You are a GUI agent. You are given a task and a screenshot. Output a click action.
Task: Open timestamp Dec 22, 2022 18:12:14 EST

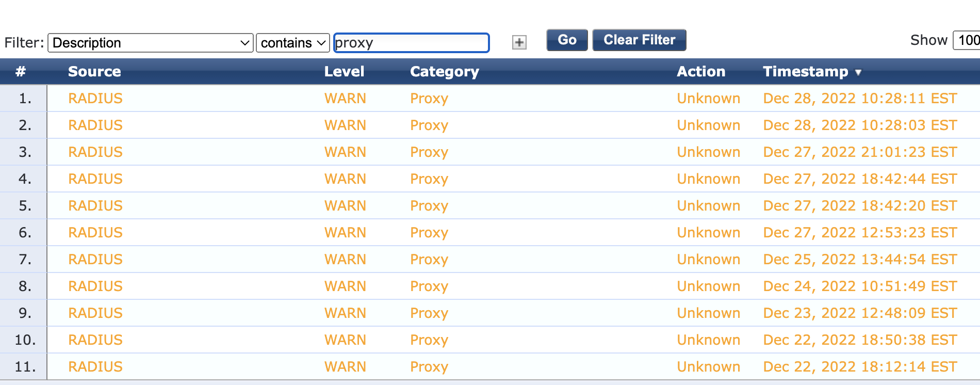click(x=859, y=366)
